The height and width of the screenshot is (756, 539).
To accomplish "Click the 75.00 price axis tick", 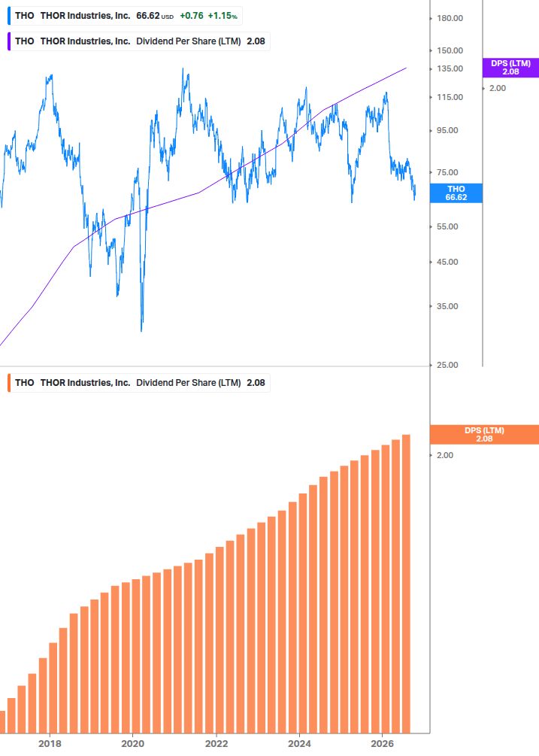I will [447, 172].
